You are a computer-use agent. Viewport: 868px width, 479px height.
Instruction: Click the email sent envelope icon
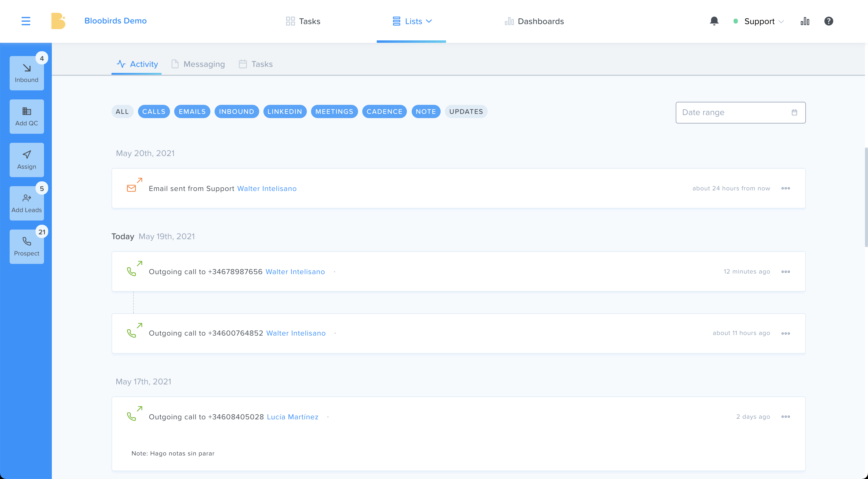click(131, 188)
